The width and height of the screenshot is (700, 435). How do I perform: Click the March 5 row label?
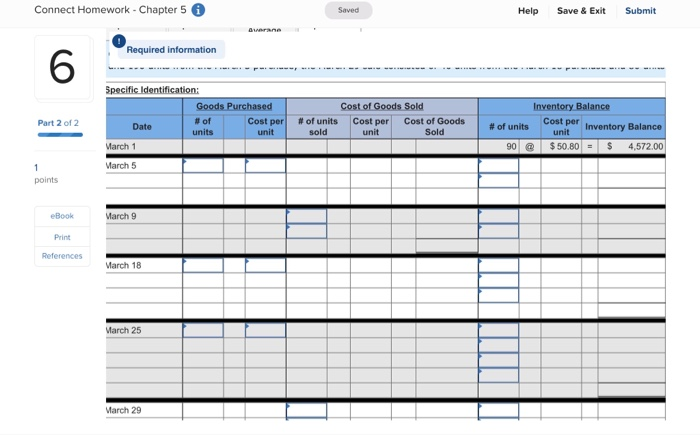pyautogui.click(x=121, y=166)
